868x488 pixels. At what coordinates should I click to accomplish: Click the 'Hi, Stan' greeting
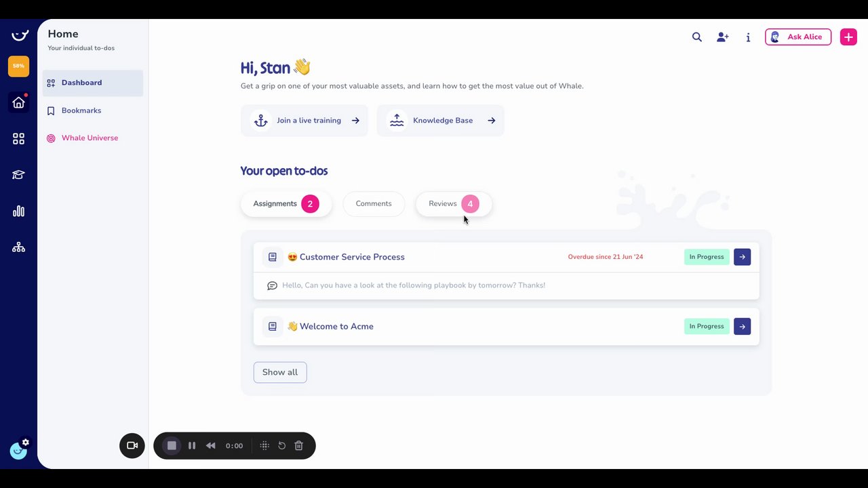tap(275, 68)
